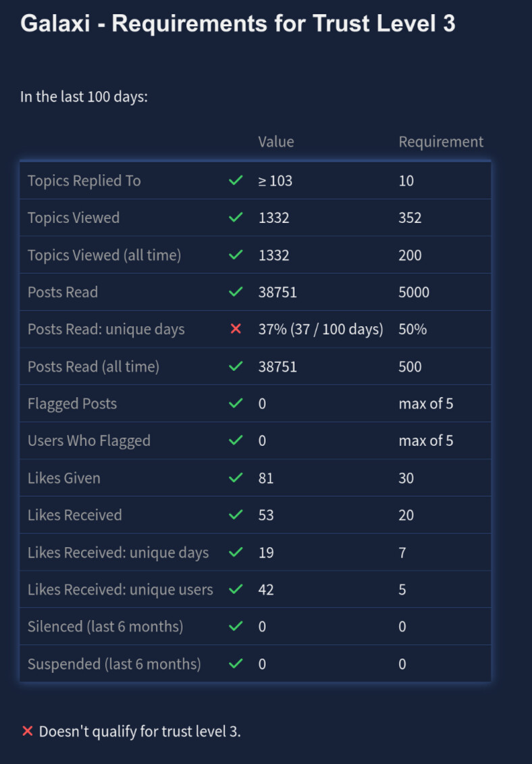Click the checkmark next to Flagged Posts
The height and width of the screenshot is (764, 532).
[236, 403]
